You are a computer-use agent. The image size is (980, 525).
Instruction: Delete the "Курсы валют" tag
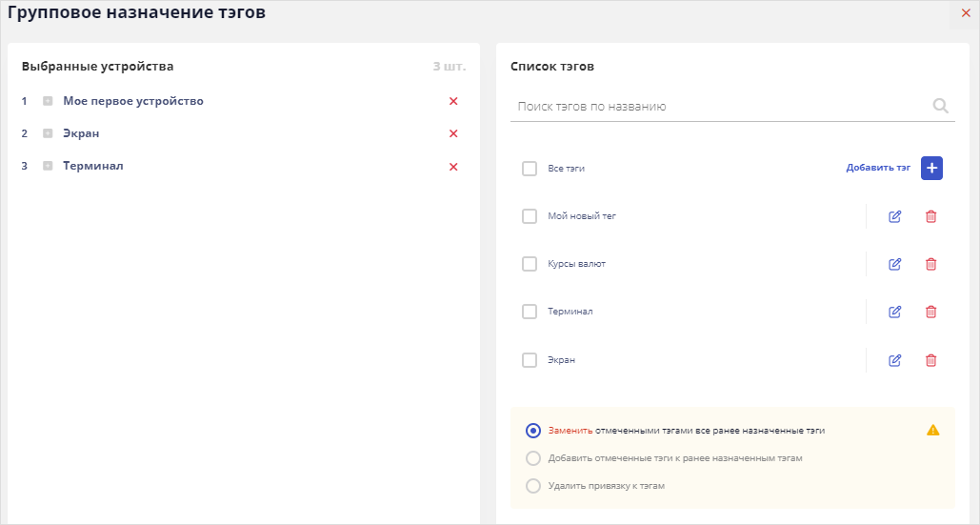tap(931, 264)
